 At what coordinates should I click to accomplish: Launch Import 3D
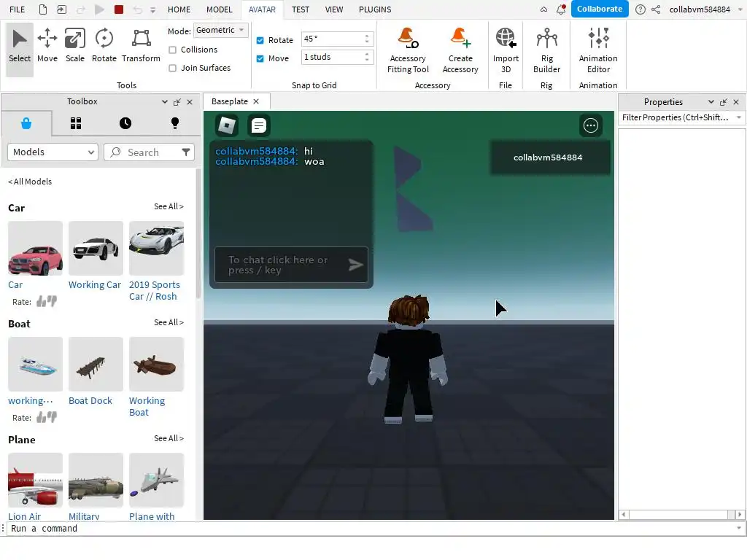coord(506,50)
